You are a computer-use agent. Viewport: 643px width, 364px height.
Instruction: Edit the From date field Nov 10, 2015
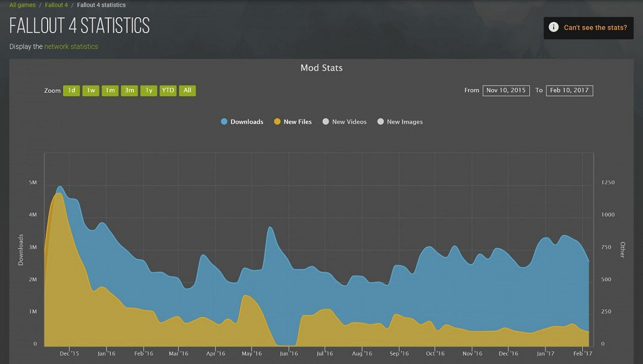(x=505, y=90)
